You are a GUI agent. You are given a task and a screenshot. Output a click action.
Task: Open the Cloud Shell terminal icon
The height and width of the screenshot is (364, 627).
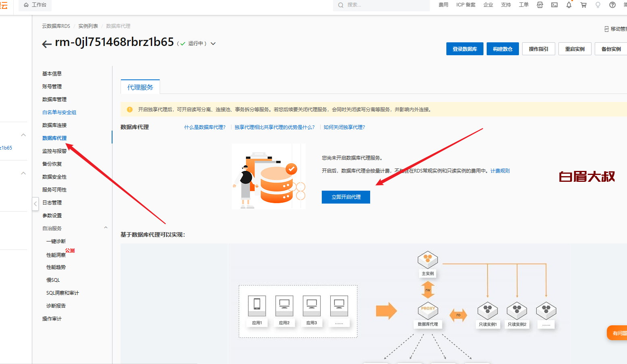554,5
